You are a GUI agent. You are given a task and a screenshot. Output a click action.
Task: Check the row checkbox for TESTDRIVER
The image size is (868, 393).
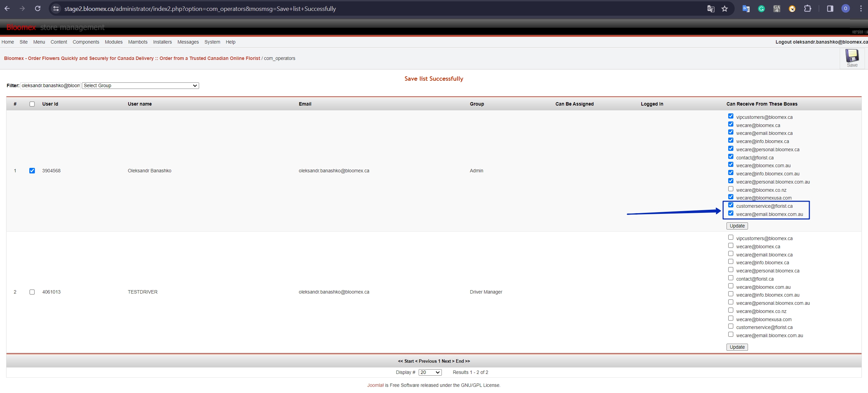(x=32, y=292)
